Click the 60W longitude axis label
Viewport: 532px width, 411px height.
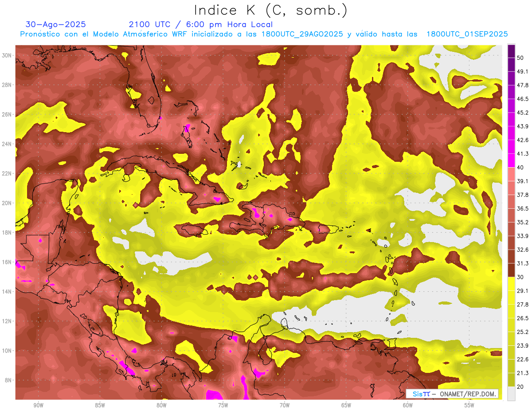408,406
